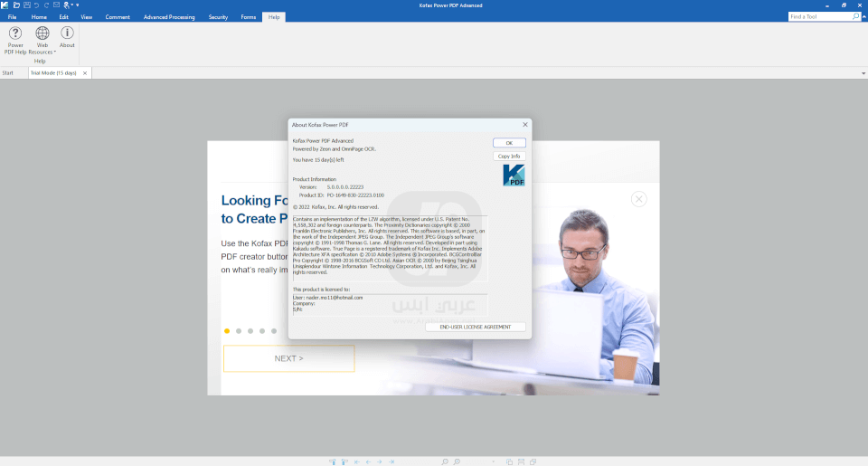Collapse the ribbon using the chevron
Screen dimensions: 868x466
click(864, 16)
